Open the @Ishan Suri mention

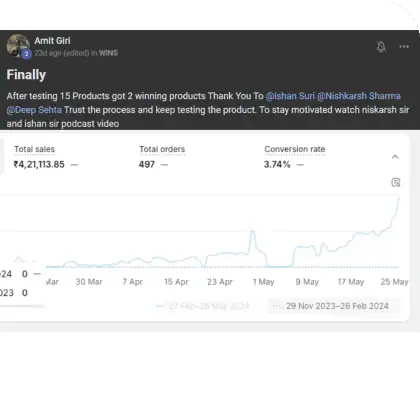pos(290,96)
